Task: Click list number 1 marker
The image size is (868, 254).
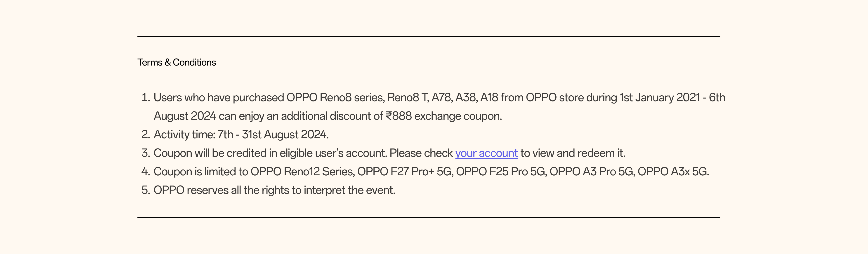Action: [x=146, y=98]
